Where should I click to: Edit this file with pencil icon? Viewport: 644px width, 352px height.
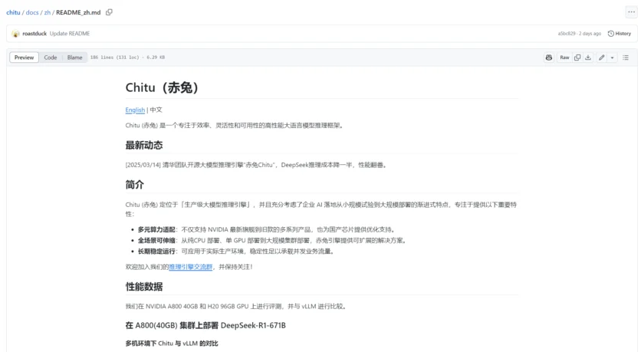pyautogui.click(x=602, y=58)
